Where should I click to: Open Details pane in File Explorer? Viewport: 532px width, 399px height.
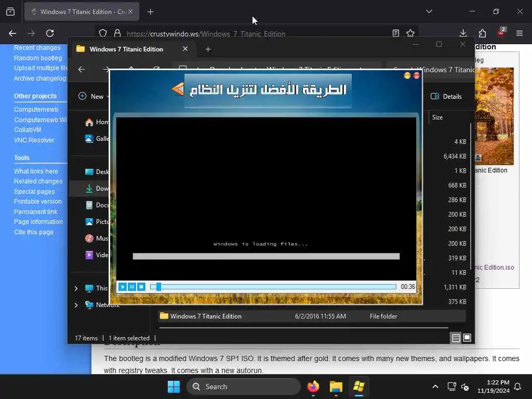[x=446, y=96]
